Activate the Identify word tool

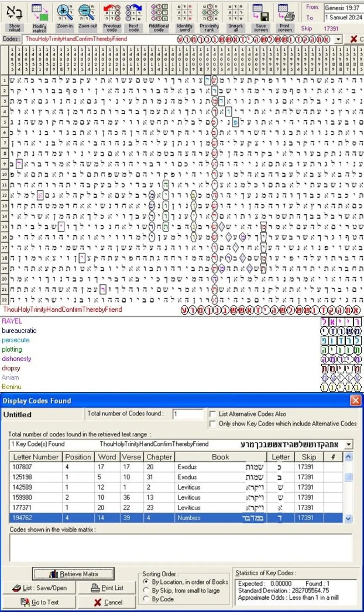tap(184, 17)
